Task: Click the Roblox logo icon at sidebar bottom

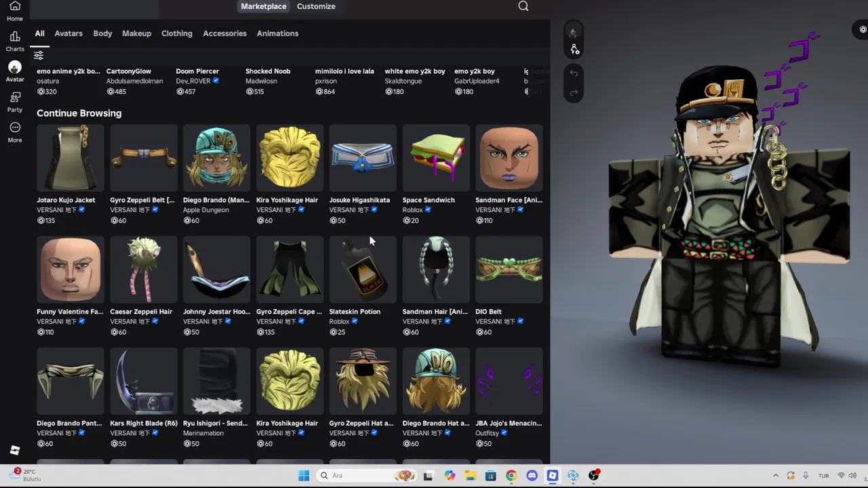Action: click(x=15, y=450)
